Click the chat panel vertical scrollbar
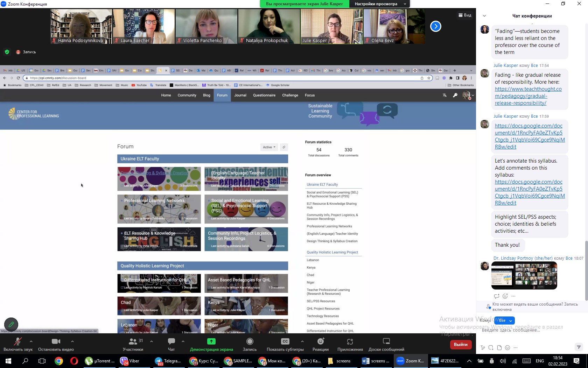 pos(586,270)
